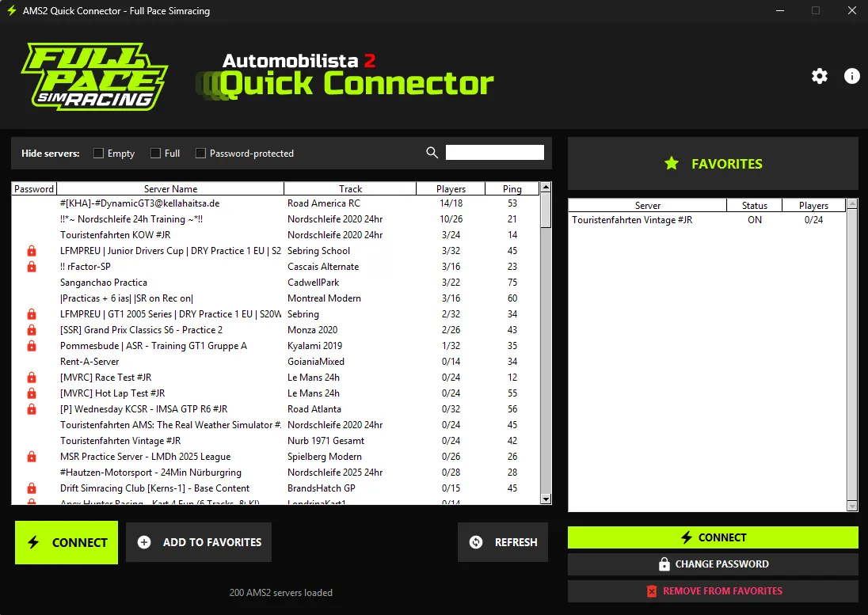This screenshot has width=868, height=615.
Task: Open settings via the gear icon
Action: click(820, 76)
